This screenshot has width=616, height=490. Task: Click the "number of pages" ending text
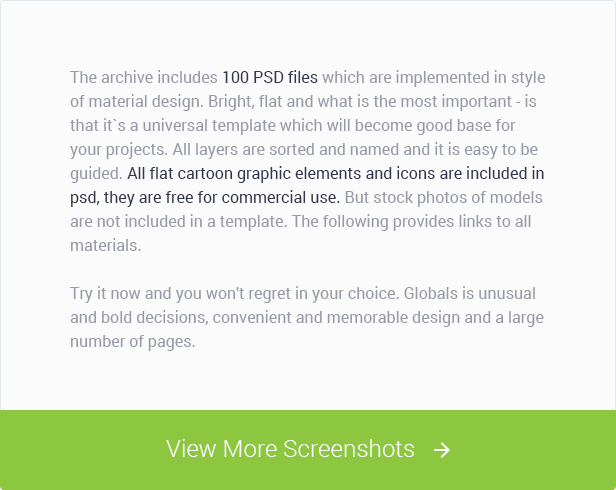[x=132, y=341]
